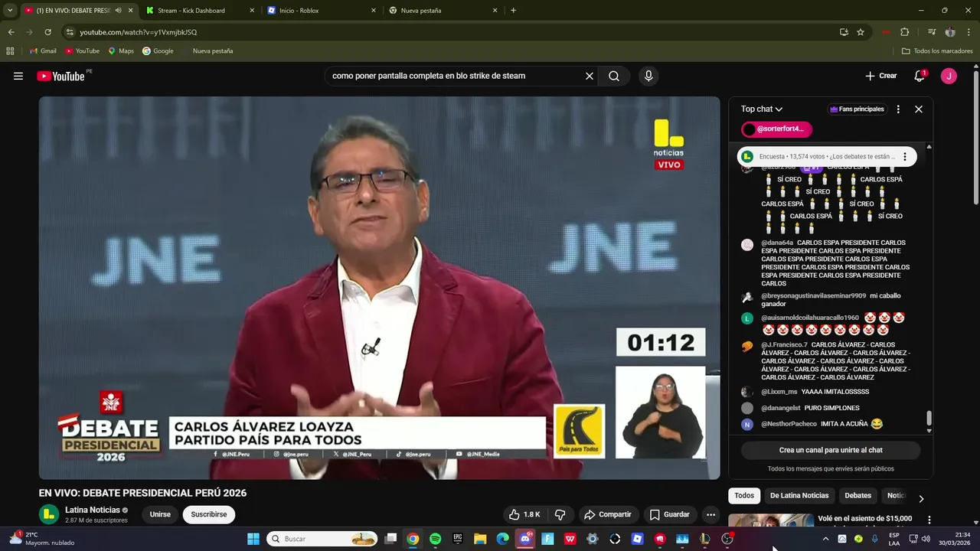Viewport: 980px width, 551px height.
Task: Go to YouTube home via logo
Action: [x=60, y=76]
